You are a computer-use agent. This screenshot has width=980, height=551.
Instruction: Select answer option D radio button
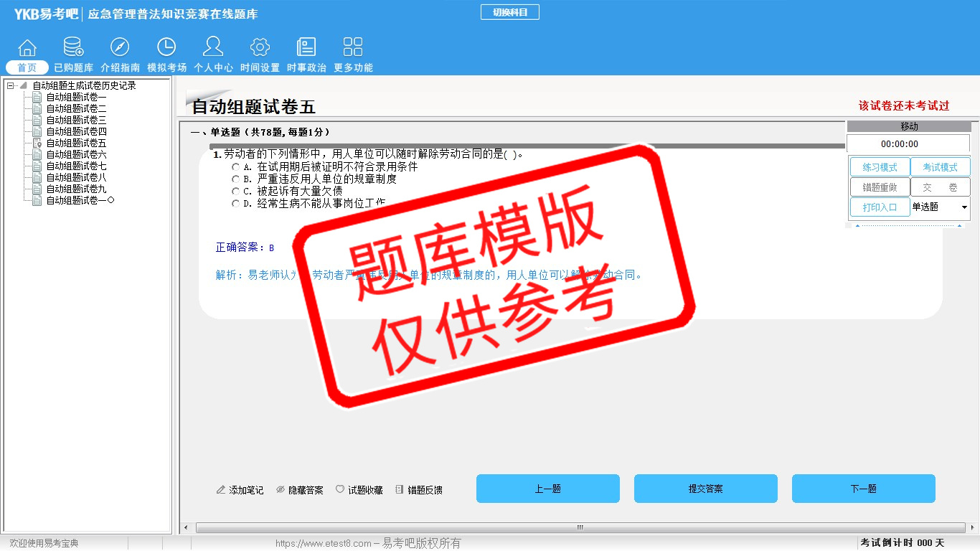236,204
